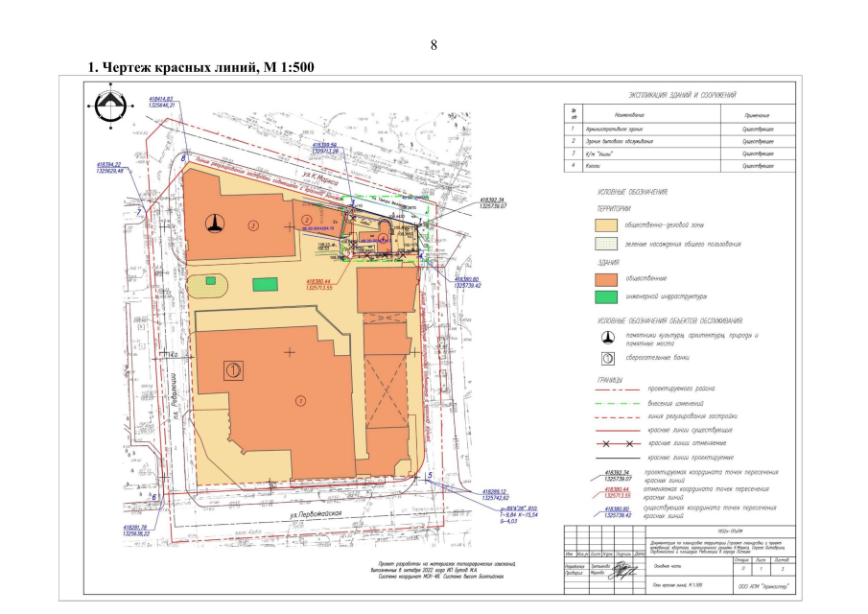868x614 pixels.
Task: Click the monument symbol on the map
Action: click(217, 224)
